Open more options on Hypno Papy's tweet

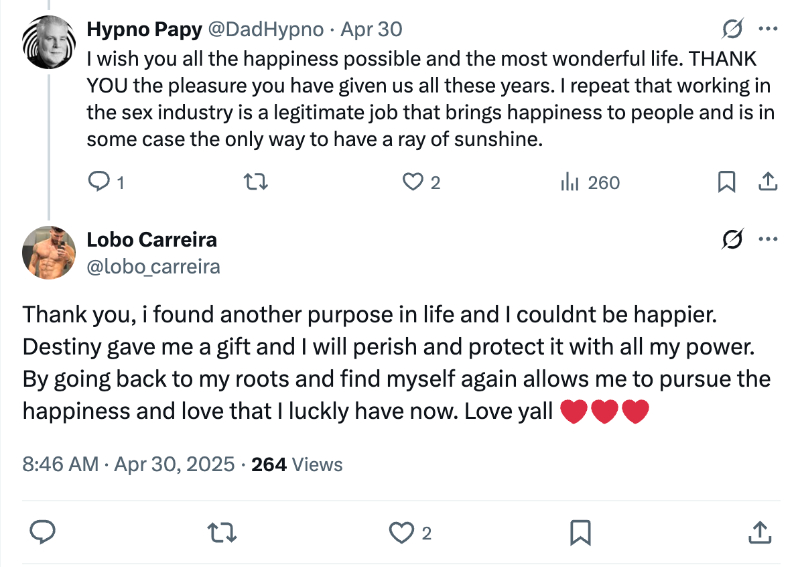(x=768, y=27)
